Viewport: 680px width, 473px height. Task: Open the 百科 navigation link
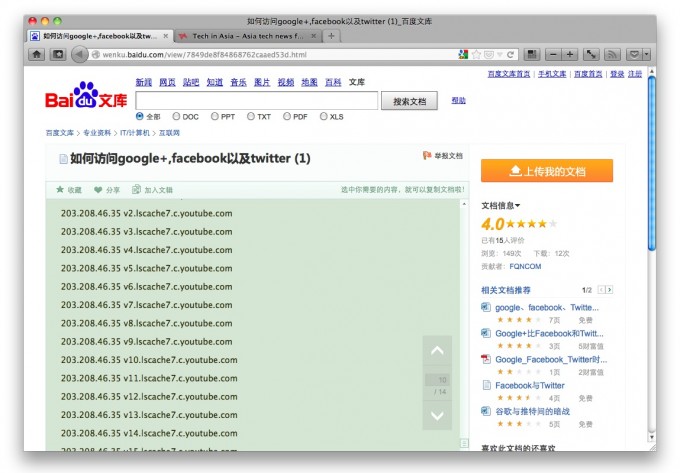(x=333, y=82)
